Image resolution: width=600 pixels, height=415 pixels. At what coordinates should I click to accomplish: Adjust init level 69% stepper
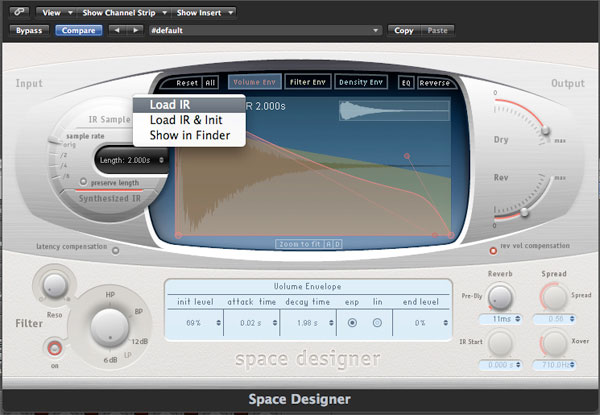[x=218, y=323]
